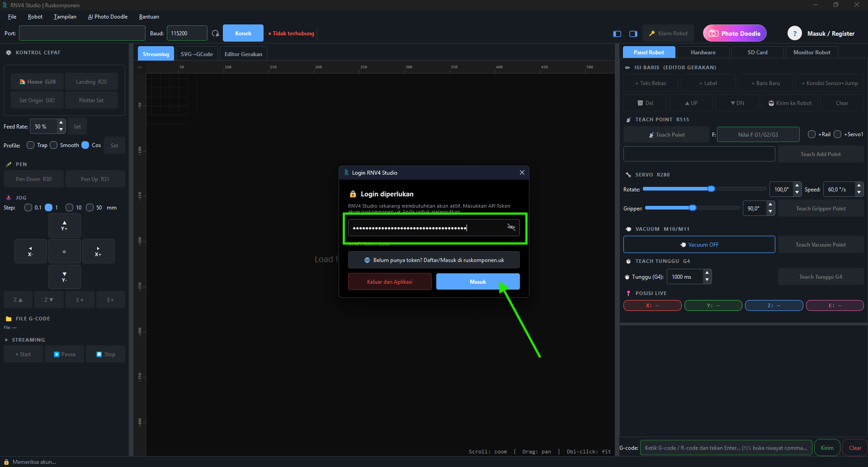Increase Rotate angle stepper up
Image resolution: width=868 pixels, height=467 pixels.
pos(797,186)
